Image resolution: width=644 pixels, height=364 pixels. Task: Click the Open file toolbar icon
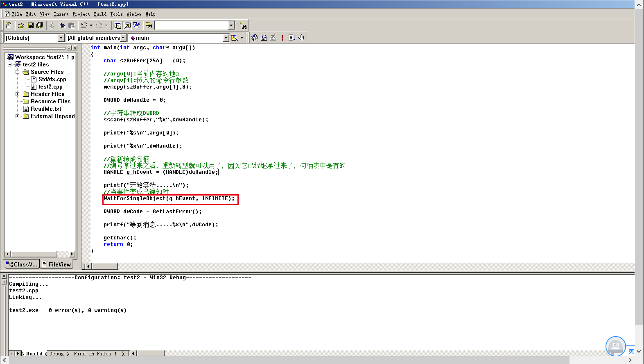(21, 25)
